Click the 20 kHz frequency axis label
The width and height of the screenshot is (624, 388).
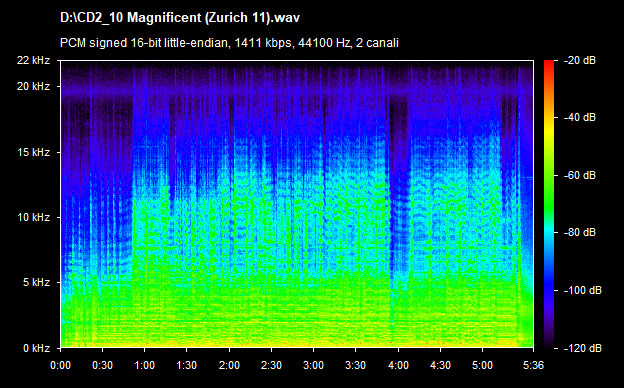[x=33, y=86]
